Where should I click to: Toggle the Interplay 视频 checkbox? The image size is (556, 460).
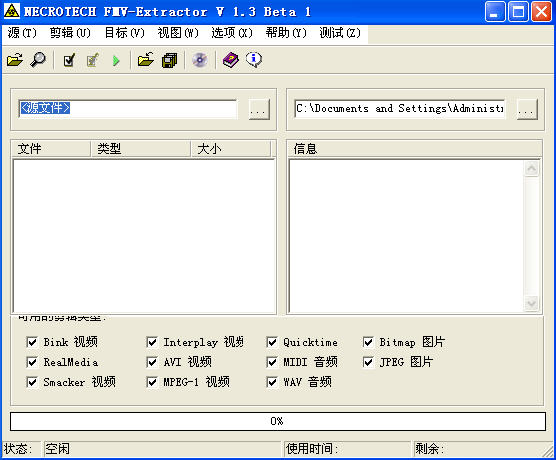point(152,342)
